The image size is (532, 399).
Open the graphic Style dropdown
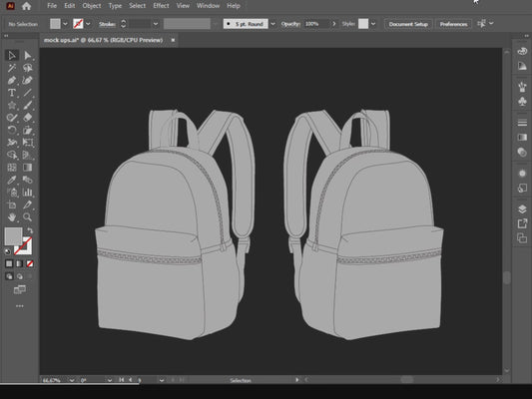[x=373, y=24]
